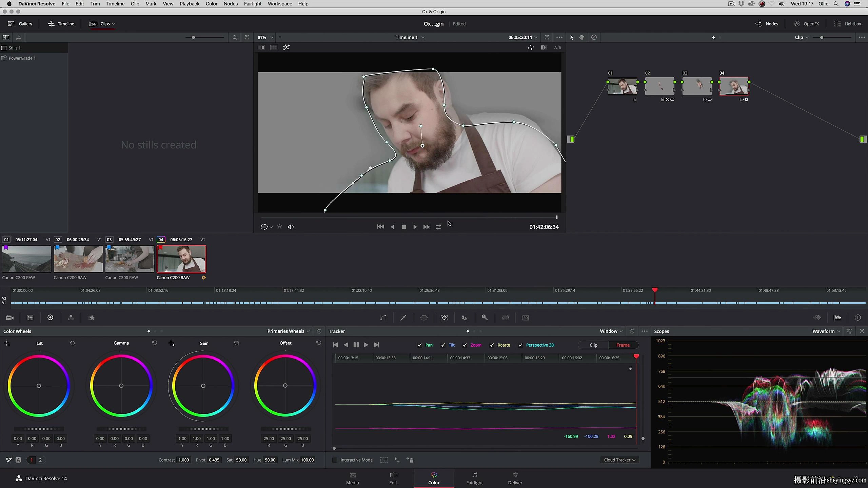Toggle the Perspective 3D checkbox
This screenshot has width=868, height=488.
tap(520, 345)
